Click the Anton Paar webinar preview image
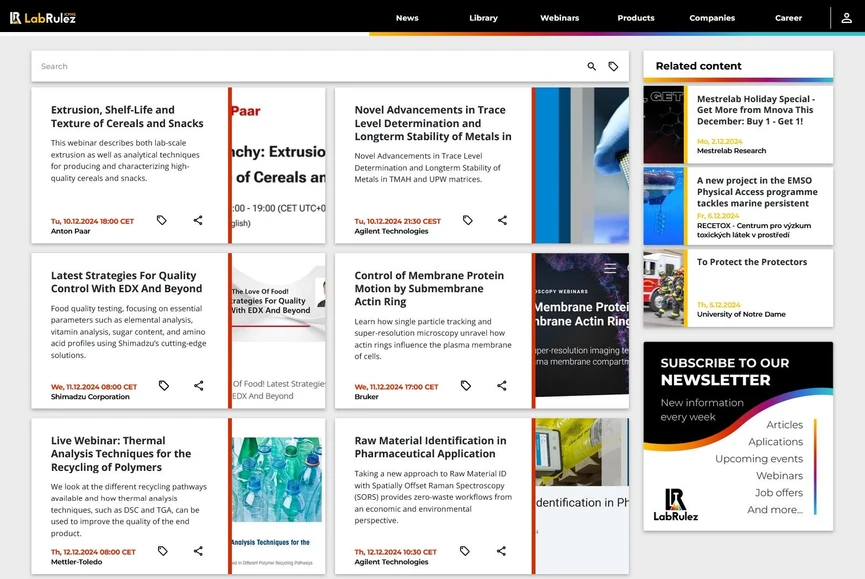 [x=279, y=165]
